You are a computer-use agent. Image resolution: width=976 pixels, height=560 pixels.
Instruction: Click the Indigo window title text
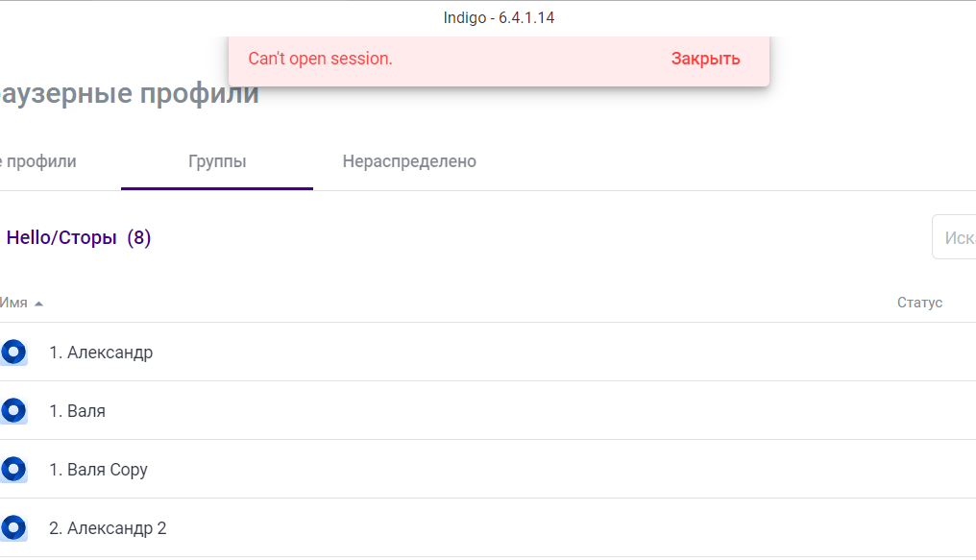[499, 17]
